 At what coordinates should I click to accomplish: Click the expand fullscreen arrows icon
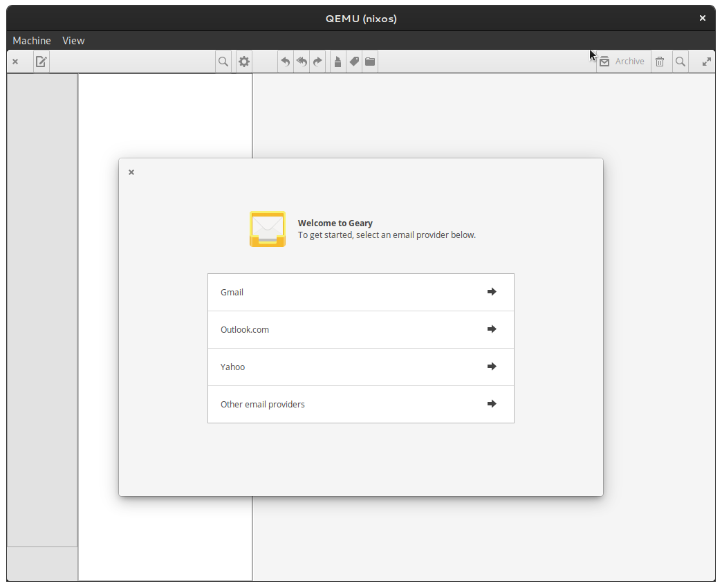coord(706,62)
